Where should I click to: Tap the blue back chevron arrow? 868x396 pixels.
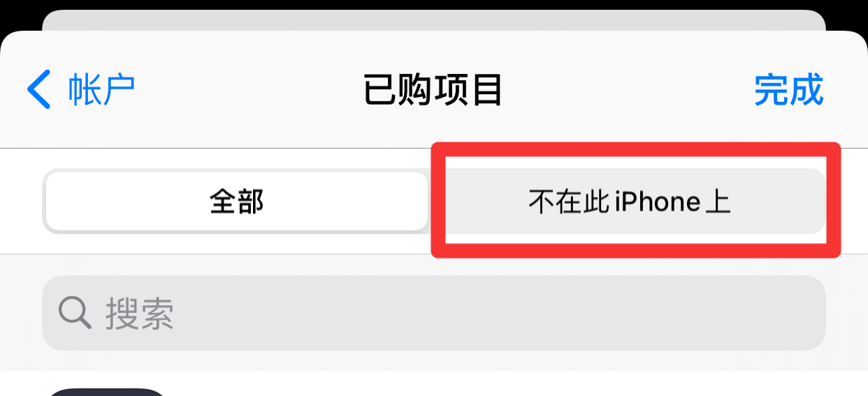tap(39, 89)
